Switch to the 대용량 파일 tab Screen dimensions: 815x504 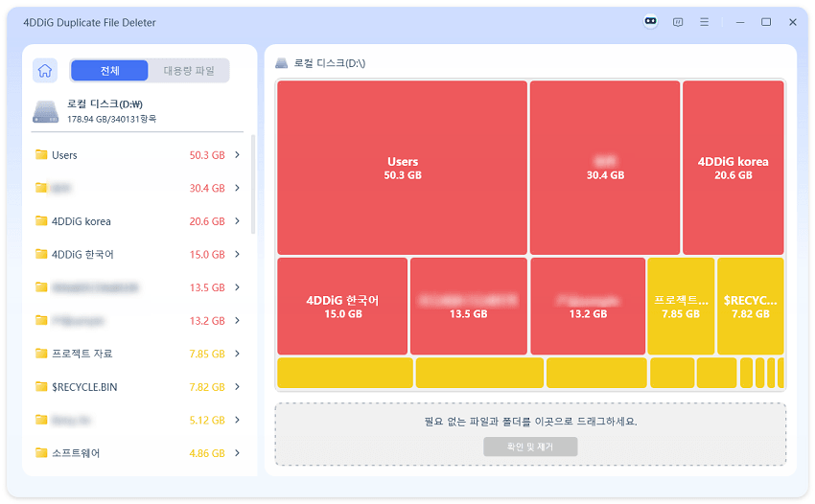coord(189,71)
